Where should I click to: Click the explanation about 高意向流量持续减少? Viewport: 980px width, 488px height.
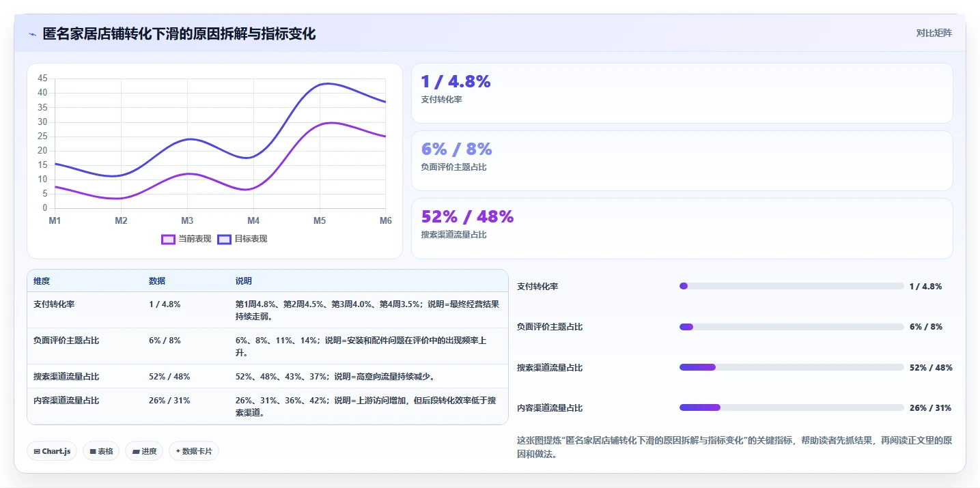pyautogui.click(x=335, y=376)
